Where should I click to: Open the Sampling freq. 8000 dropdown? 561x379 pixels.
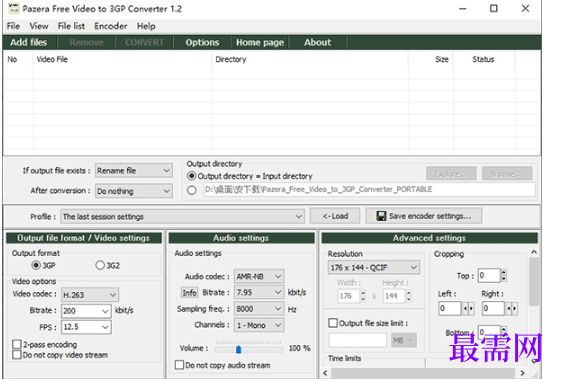point(259,308)
